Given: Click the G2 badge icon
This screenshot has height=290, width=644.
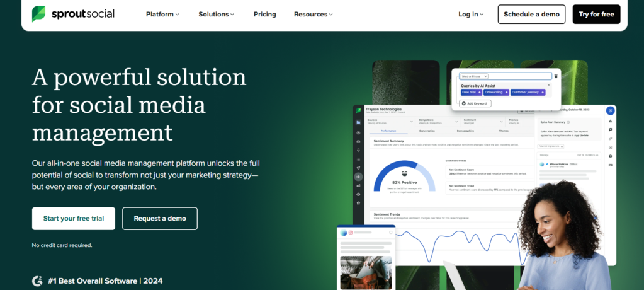Looking at the screenshot, I should [x=37, y=281].
